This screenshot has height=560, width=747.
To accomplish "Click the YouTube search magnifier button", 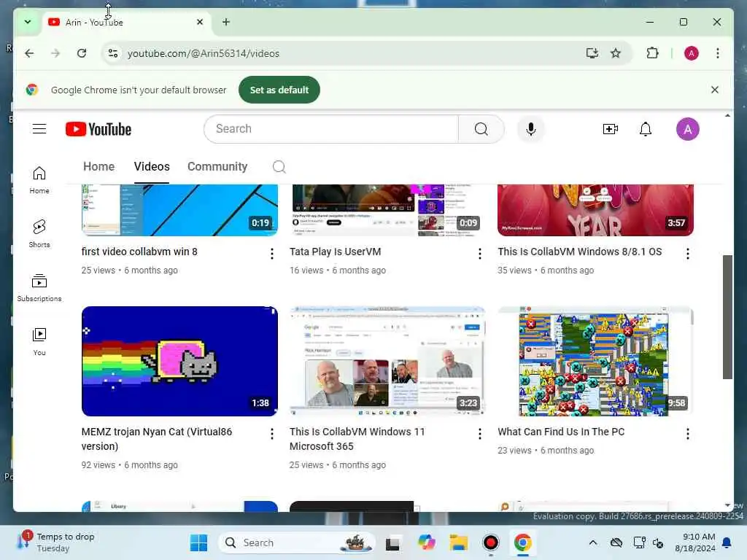I will point(481,128).
